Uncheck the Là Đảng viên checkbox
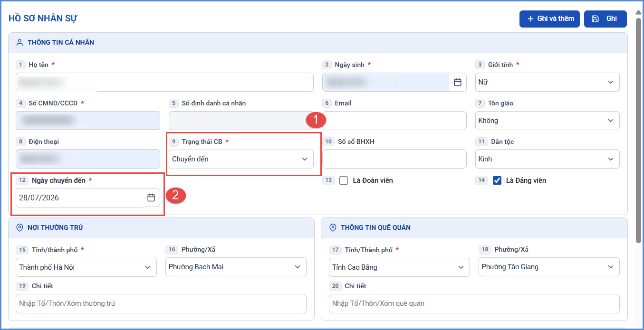The image size is (644, 330). click(x=497, y=180)
